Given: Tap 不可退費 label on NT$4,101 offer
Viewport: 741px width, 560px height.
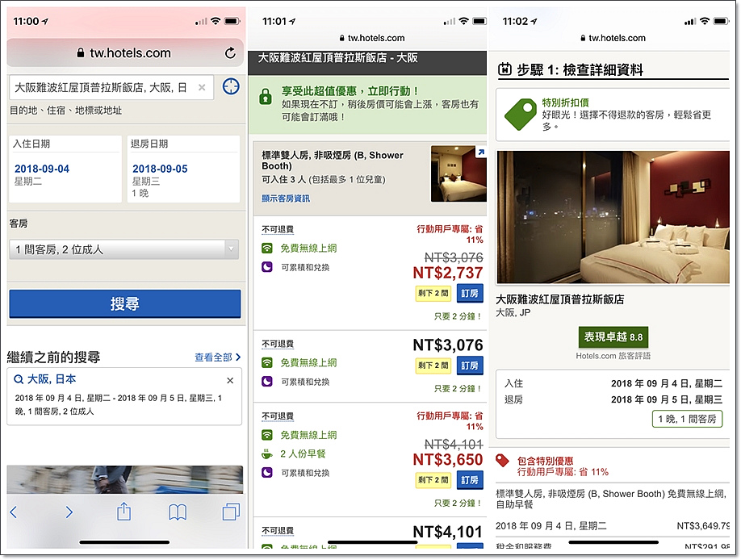Looking at the screenshot, I should [x=278, y=531].
